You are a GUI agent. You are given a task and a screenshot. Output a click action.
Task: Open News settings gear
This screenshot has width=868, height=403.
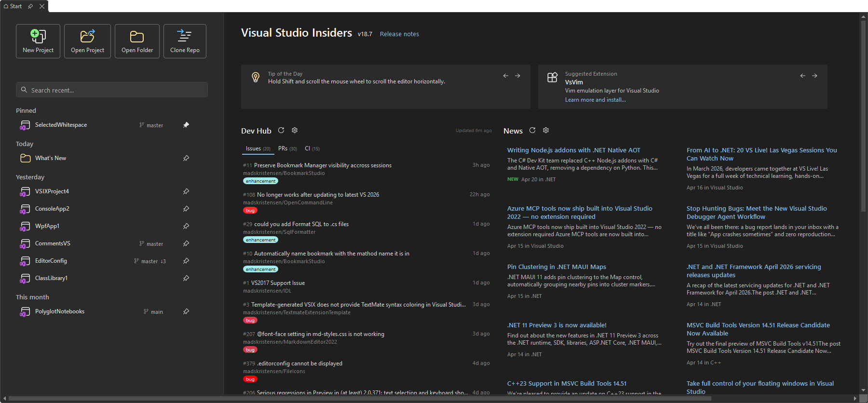[546, 130]
